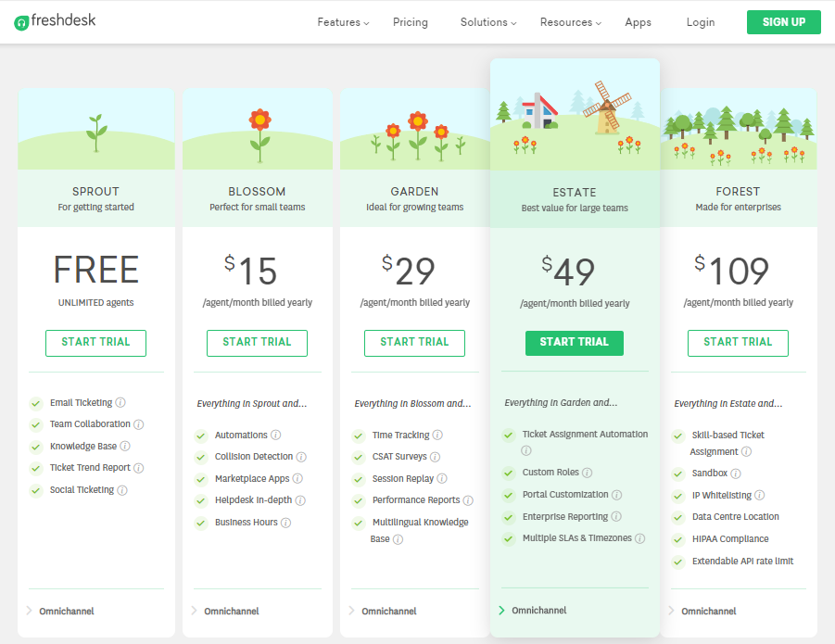Screen dimensions: 835x644
Task: Open the Features dropdown menu
Action: pyautogui.click(x=343, y=22)
